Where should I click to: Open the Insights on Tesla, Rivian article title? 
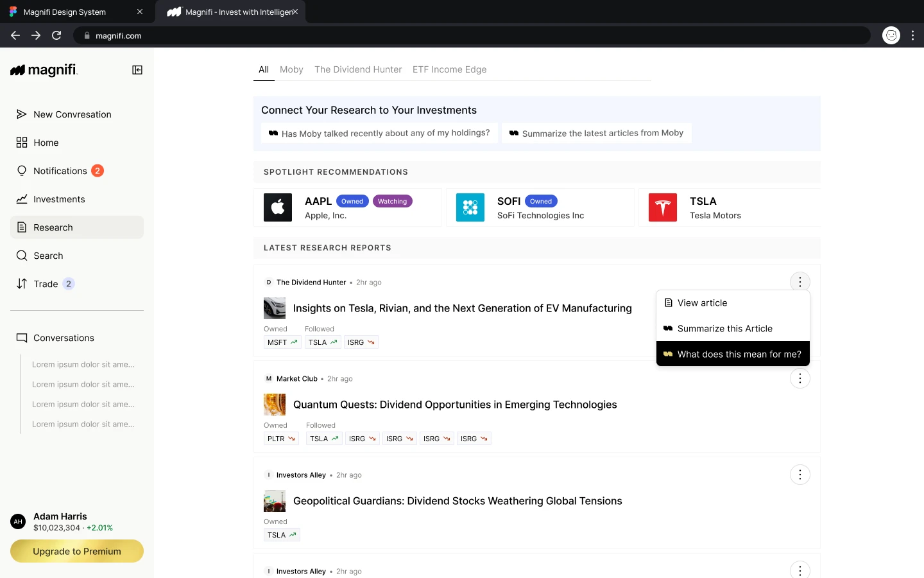pyautogui.click(x=463, y=308)
